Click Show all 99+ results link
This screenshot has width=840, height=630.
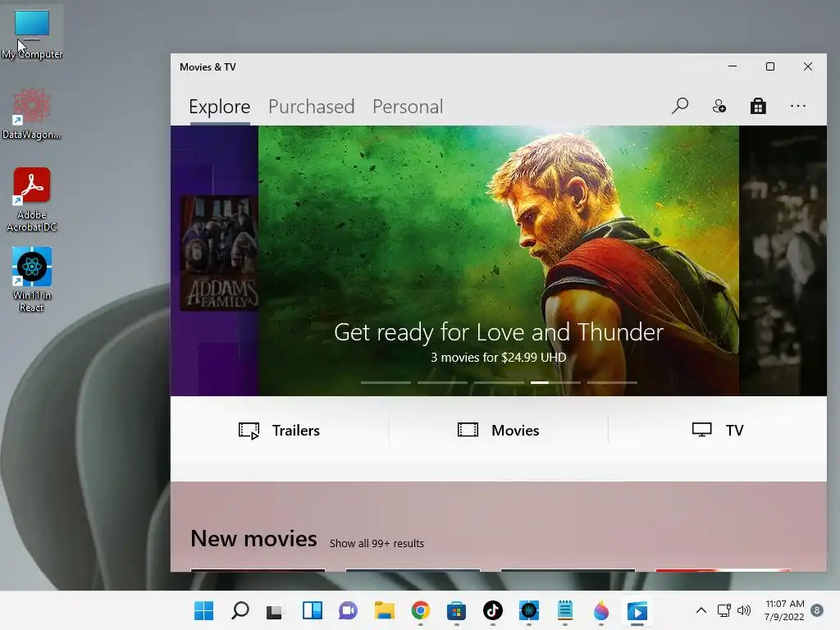(377, 543)
